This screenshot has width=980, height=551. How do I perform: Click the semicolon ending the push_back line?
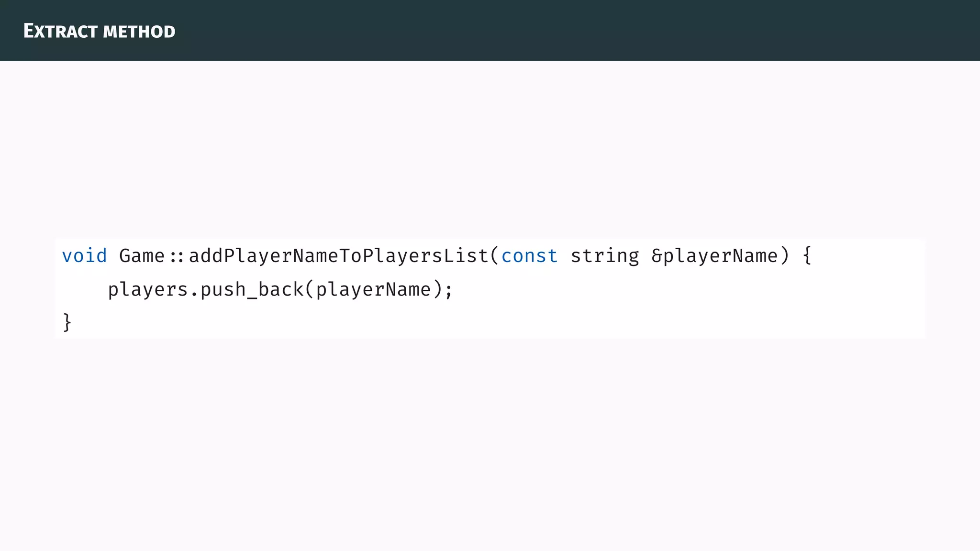(448, 291)
